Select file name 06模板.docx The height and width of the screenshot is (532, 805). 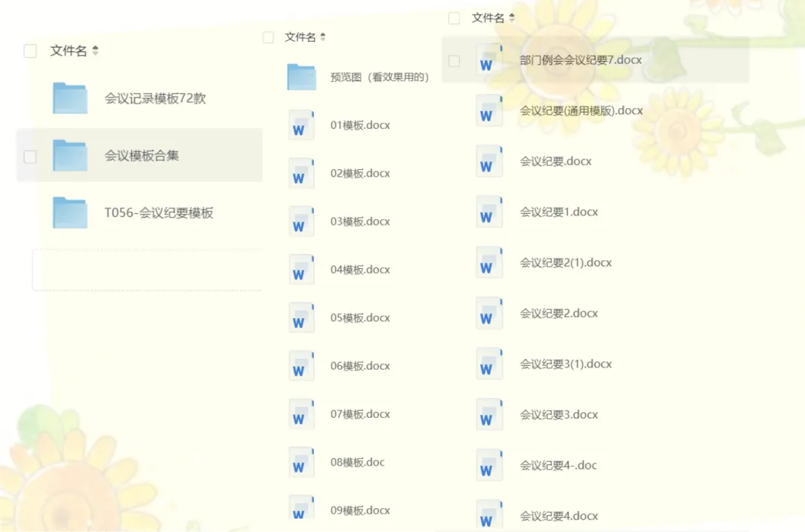tap(360, 367)
